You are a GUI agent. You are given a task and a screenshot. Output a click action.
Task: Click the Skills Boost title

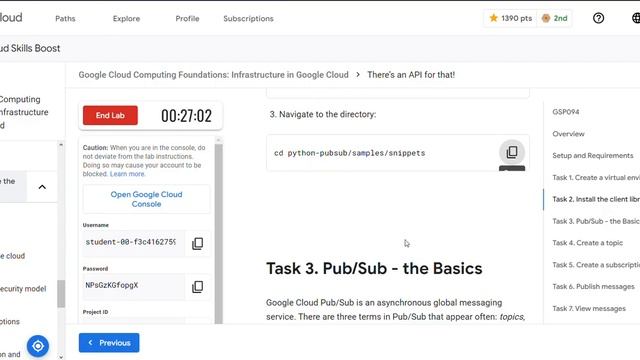pos(30,48)
